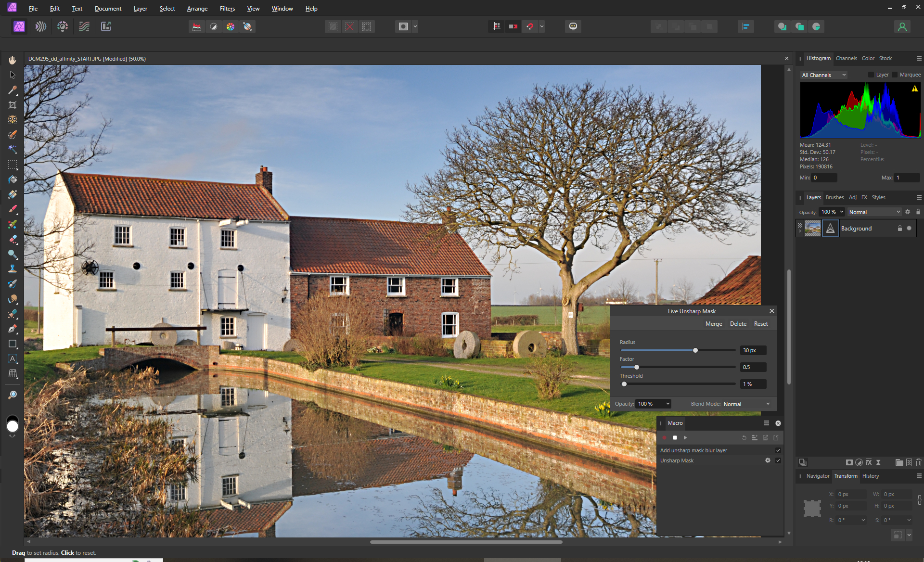Screen dimensions: 924x562
Task: Add a mask layer icon
Action: point(849,462)
